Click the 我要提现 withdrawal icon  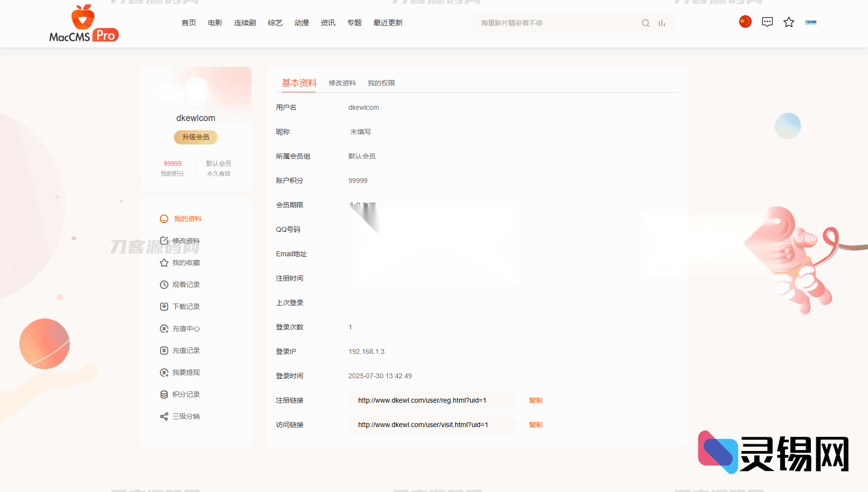click(x=164, y=372)
